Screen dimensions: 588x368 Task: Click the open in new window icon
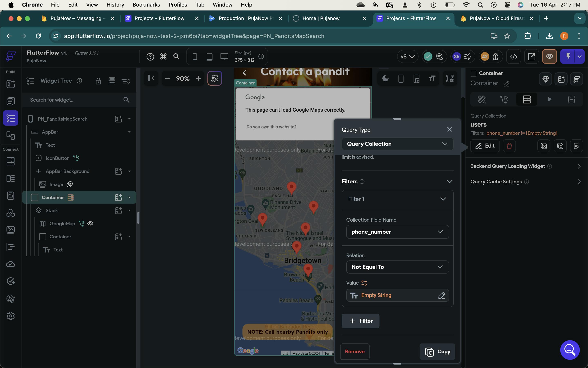[531, 57]
